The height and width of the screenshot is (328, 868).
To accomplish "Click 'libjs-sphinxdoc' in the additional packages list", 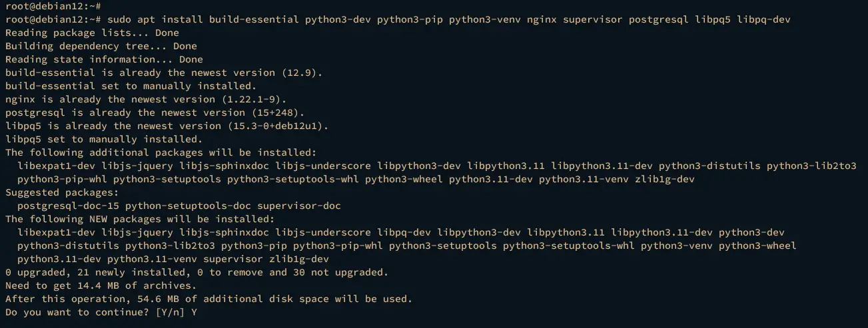I will click(x=224, y=166).
